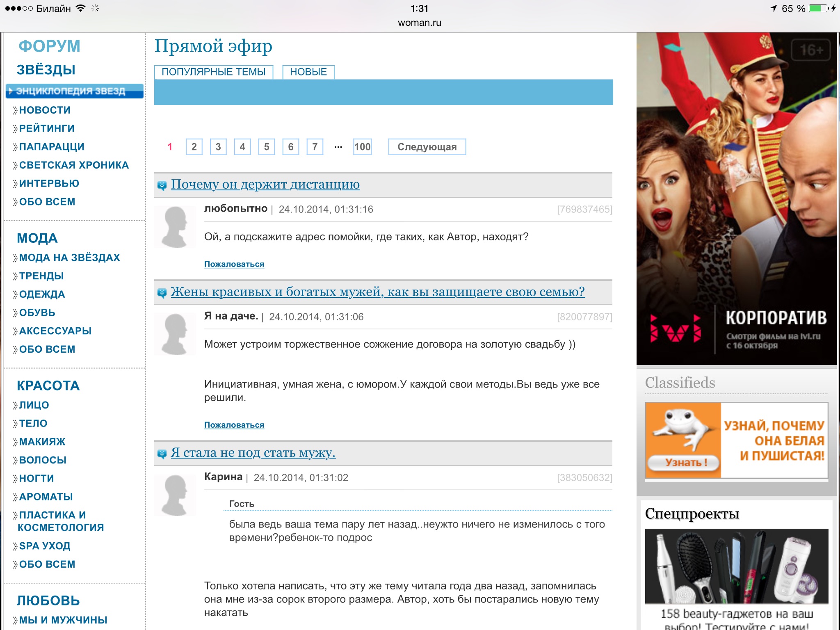Image resolution: width=840 pixels, height=630 pixels.
Task: Click любопытно's avatar silhouette
Action: click(x=175, y=227)
